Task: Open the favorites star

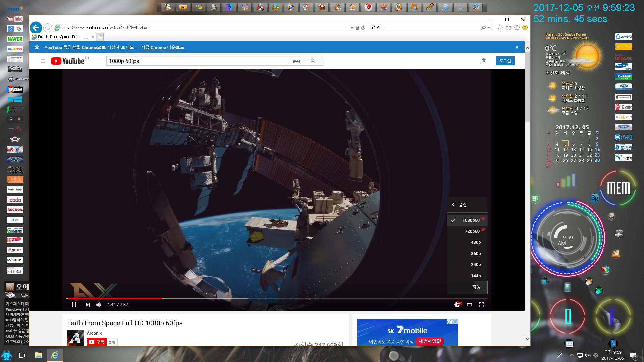Action: (x=508, y=28)
